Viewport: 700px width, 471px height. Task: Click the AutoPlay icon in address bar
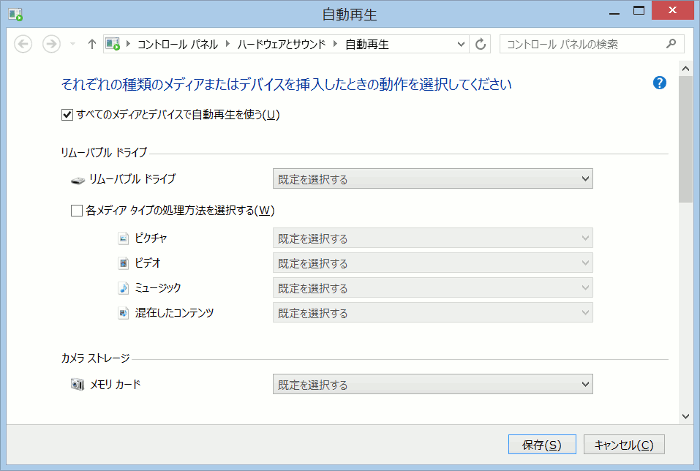113,44
